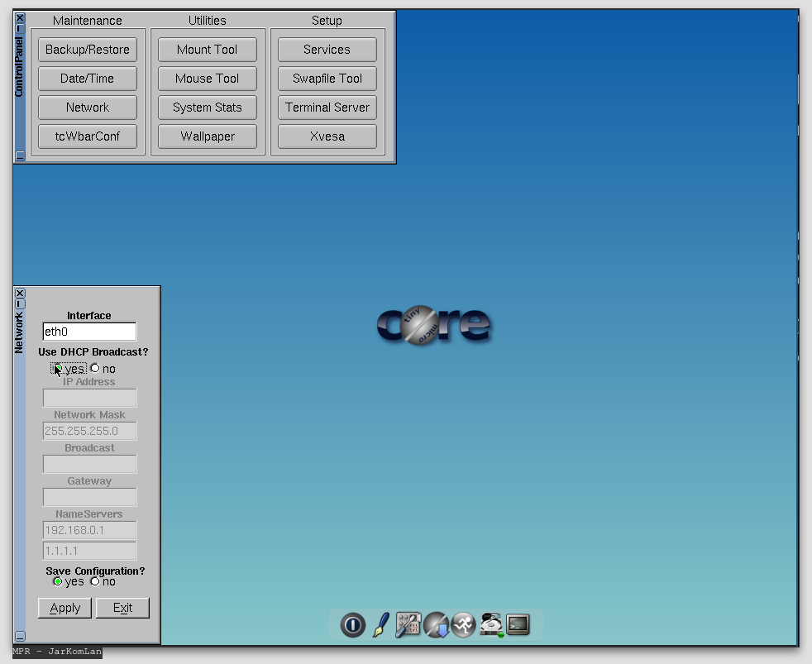This screenshot has width=812, height=664.
Task: Open the Swapfile Tool
Action: pos(327,78)
